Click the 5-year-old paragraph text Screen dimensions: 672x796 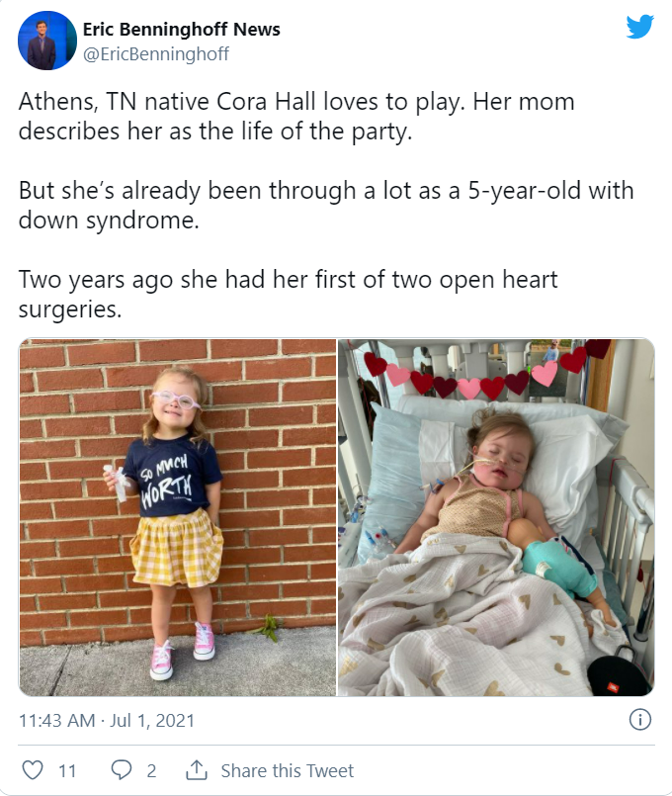(x=326, y=205)
